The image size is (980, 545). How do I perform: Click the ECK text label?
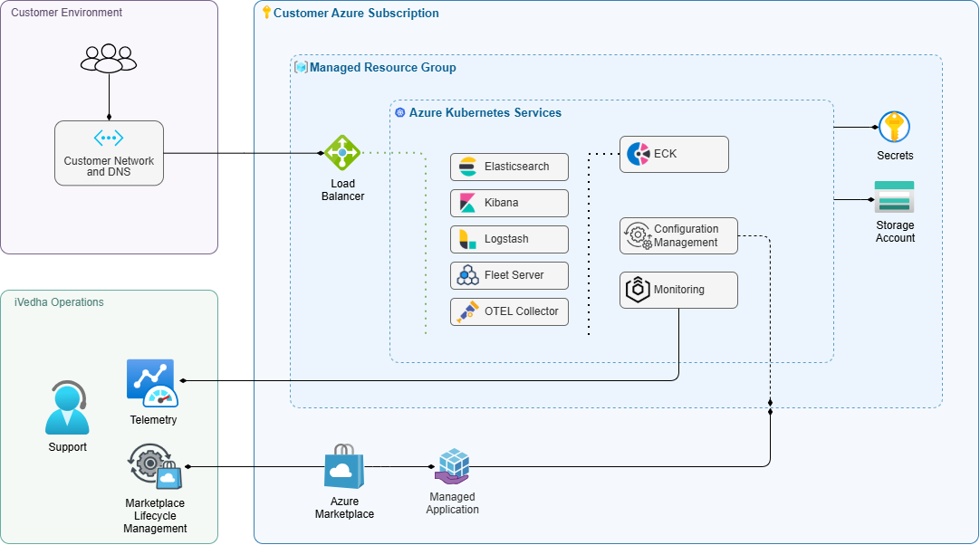coord(665,154)
